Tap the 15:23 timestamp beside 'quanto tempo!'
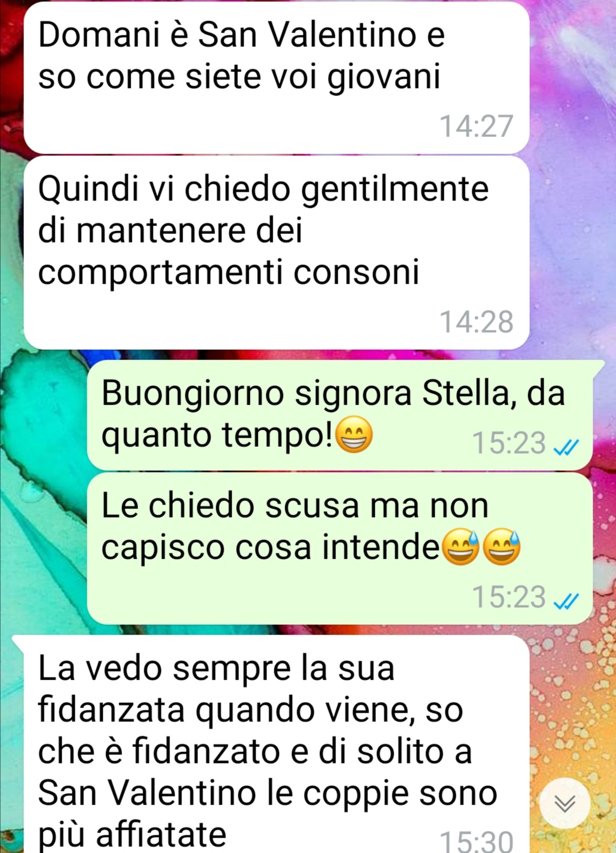Viewport: 616px width, 853px height. coord(509,443)
